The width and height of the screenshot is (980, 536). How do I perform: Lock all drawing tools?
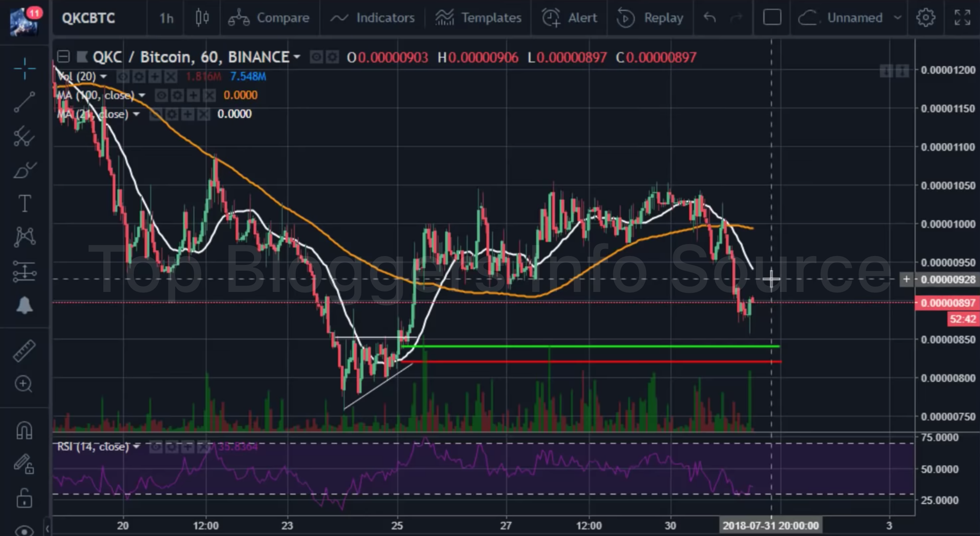click(24, 498)
